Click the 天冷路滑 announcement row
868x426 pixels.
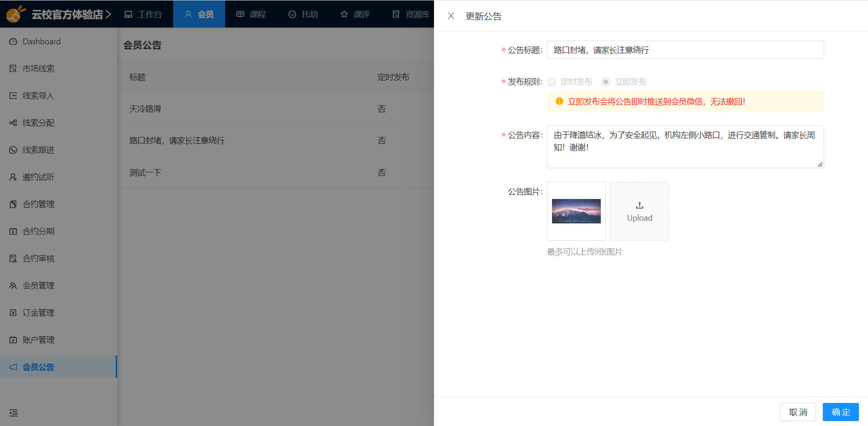pyautogui.click(x=276, y=109)
